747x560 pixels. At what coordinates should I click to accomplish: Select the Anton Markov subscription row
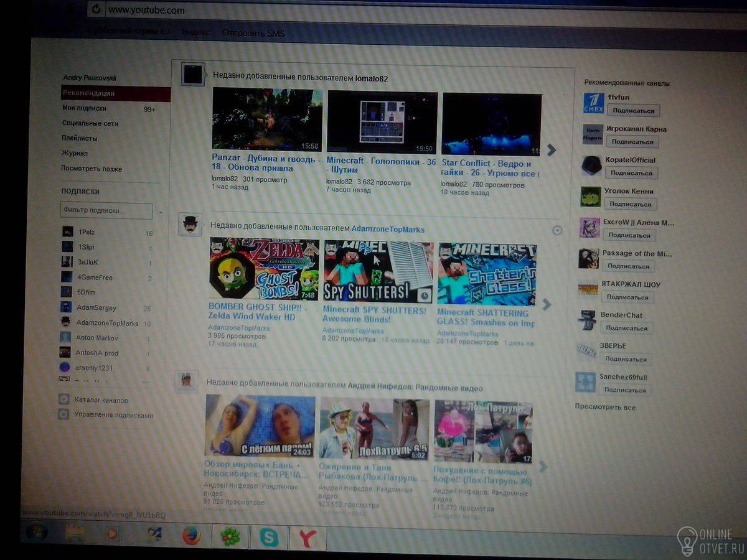(106, 338)
